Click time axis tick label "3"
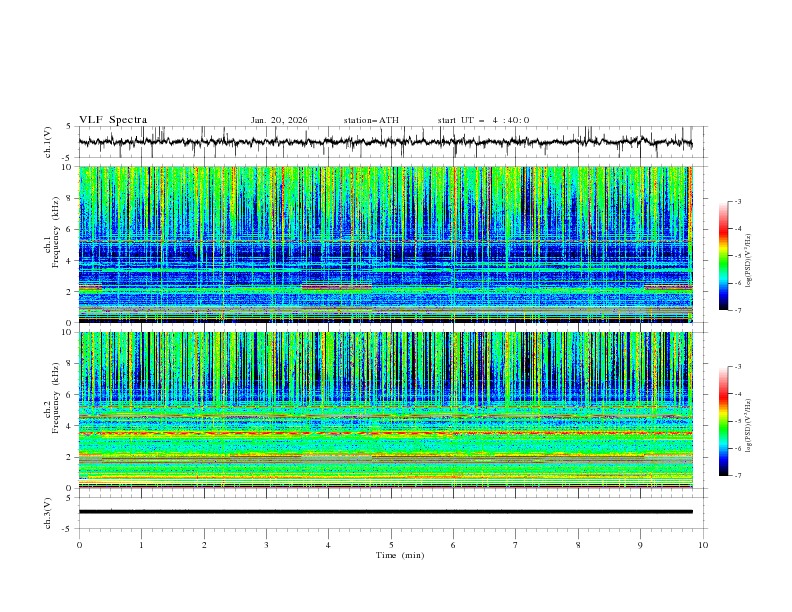This screenshot has width=792, height=612. (266, 545)
